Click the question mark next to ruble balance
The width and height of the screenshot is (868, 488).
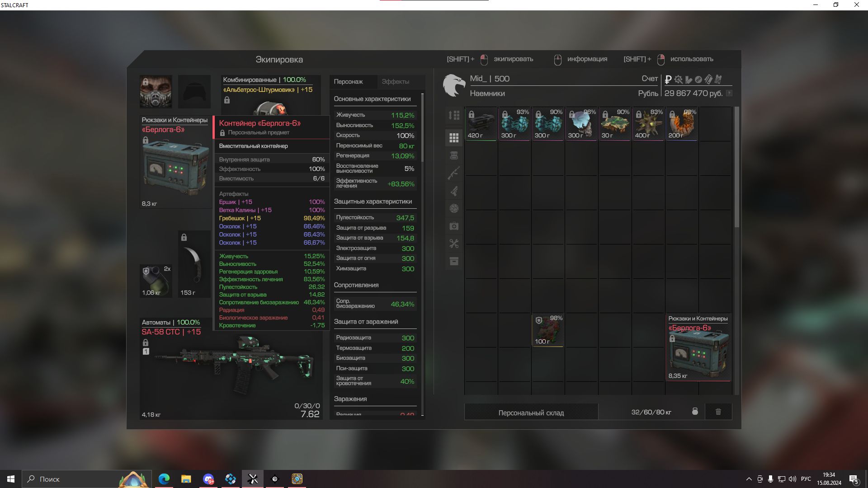coord(729,93)
